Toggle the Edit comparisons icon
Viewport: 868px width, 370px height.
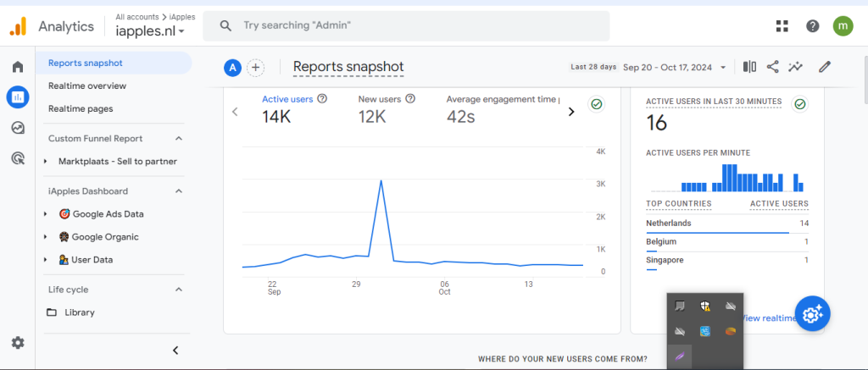click(x=749, y=67)
